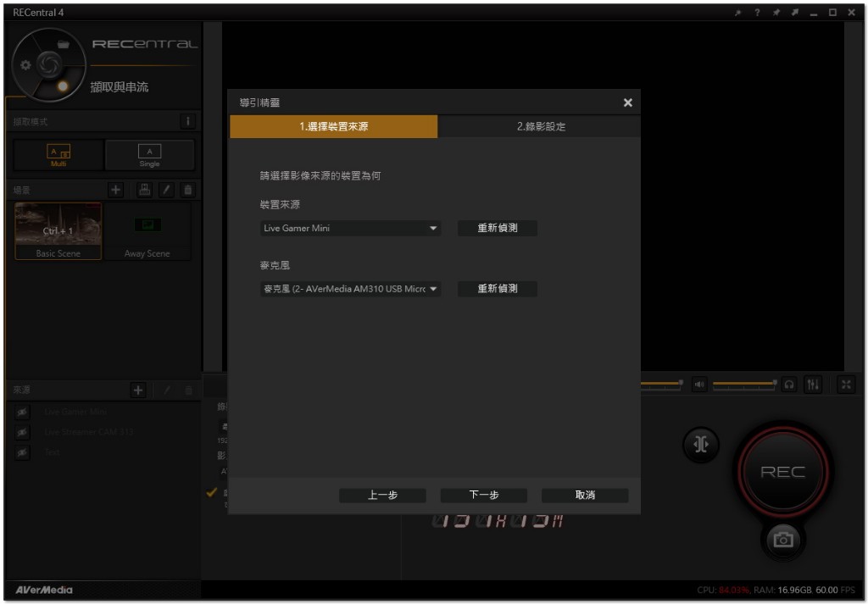
Task: Click the 請選擇影像來源的裝置為何 prompt text
Action: (x=320, y=176)
